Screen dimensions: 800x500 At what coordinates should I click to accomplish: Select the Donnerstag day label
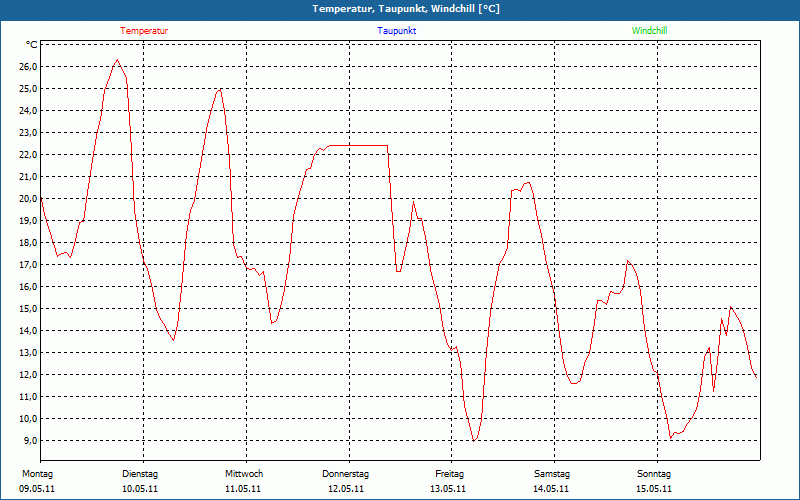(345, 474)
